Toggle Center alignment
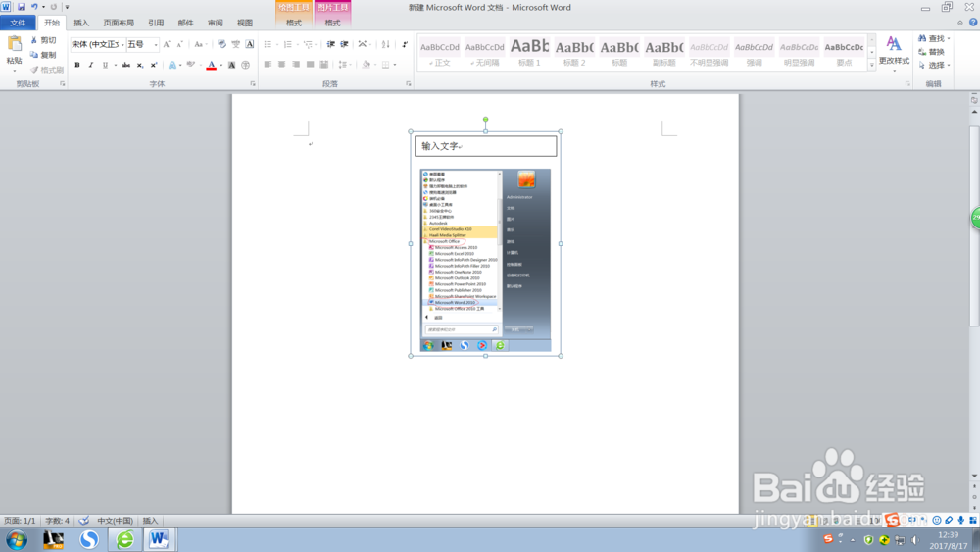This screenshot has width=980, height=552. (x=282, y=65)
